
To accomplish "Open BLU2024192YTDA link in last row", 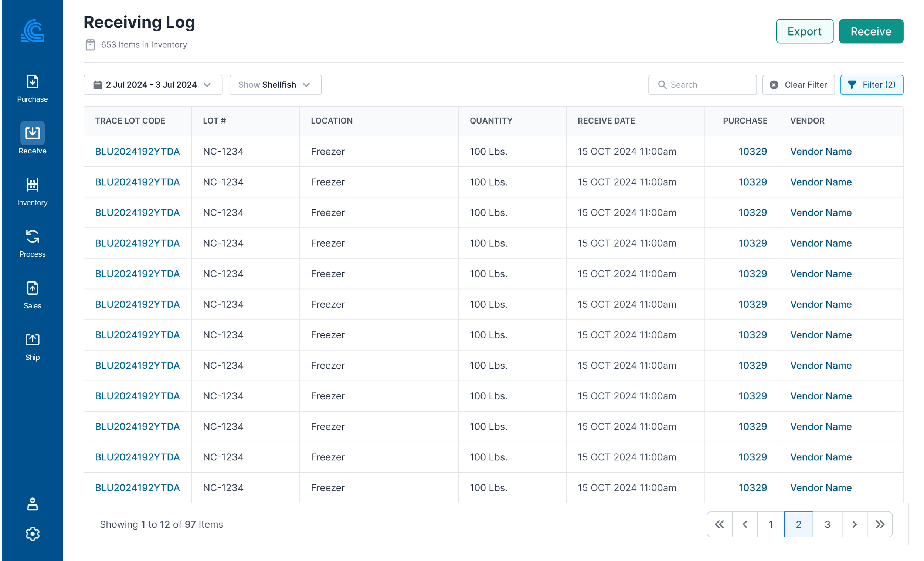I will point(137,487).
